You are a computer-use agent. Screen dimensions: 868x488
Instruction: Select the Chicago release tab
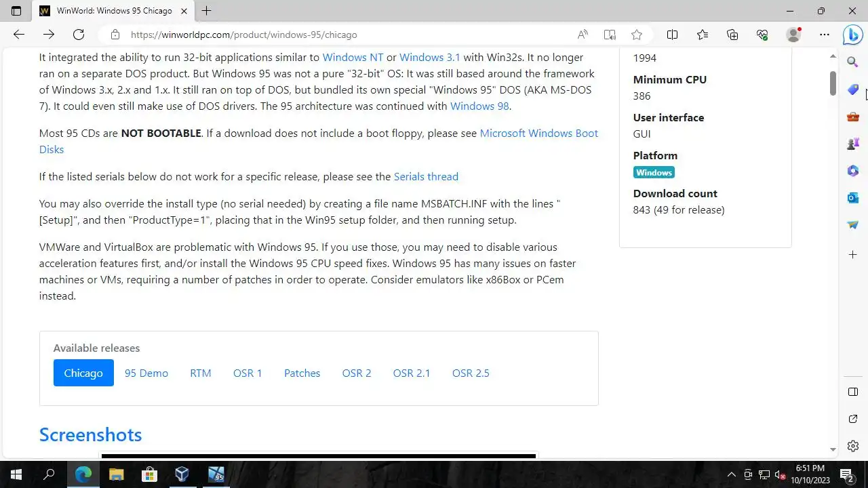[83, 373]
